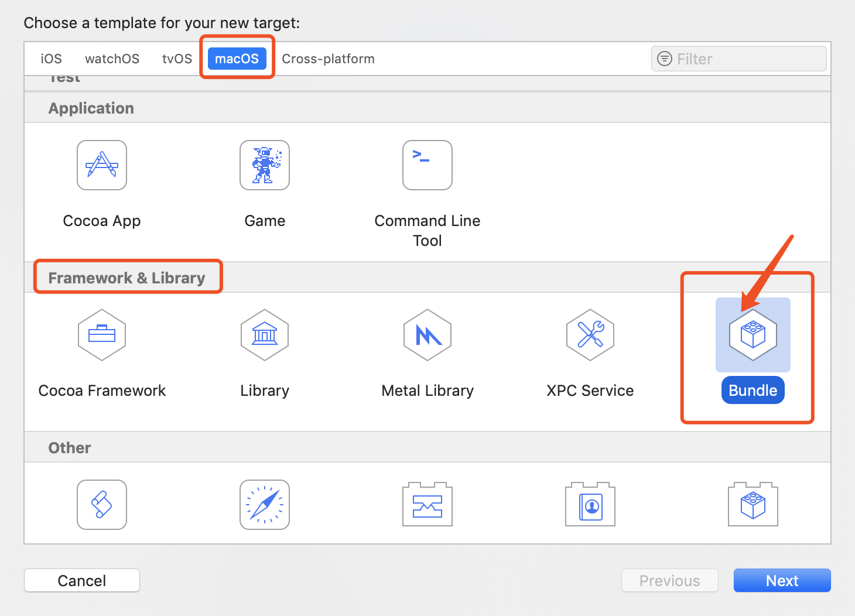855x616 pixels.
Task: Click the Cocoa Framework label
Action: click(102, 391)
